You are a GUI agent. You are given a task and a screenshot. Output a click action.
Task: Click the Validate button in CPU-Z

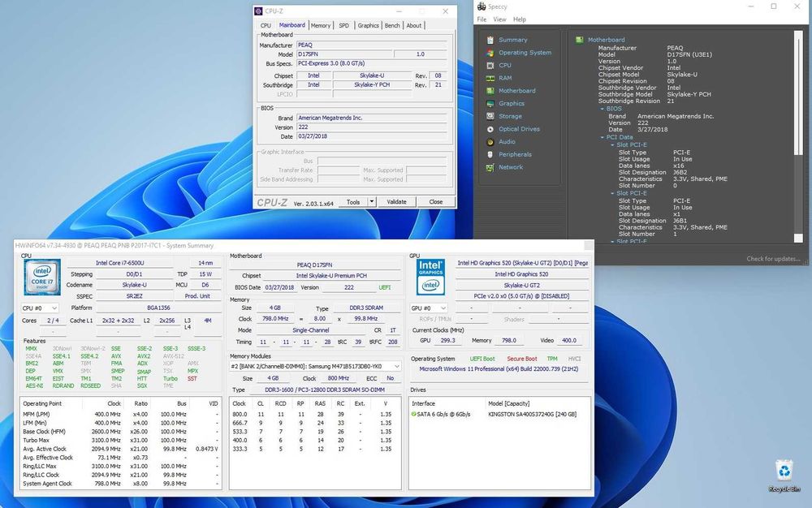[397, 202]
